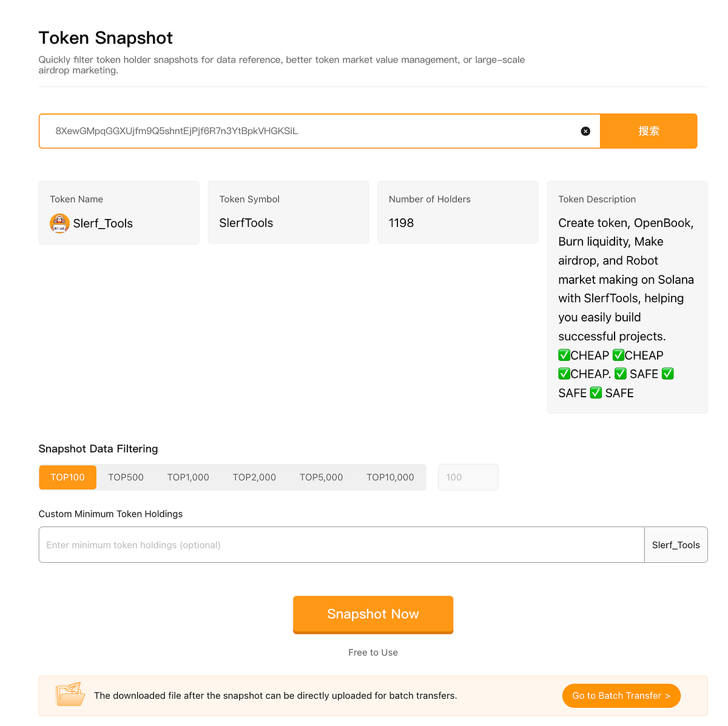
Task: Click the custom count field showing 100
Action: click(468, 477)
